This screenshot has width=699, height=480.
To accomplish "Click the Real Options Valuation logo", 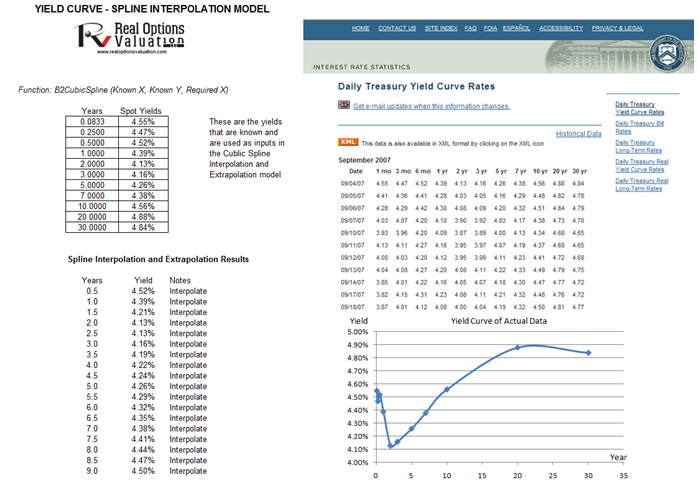I will (130, 38).
